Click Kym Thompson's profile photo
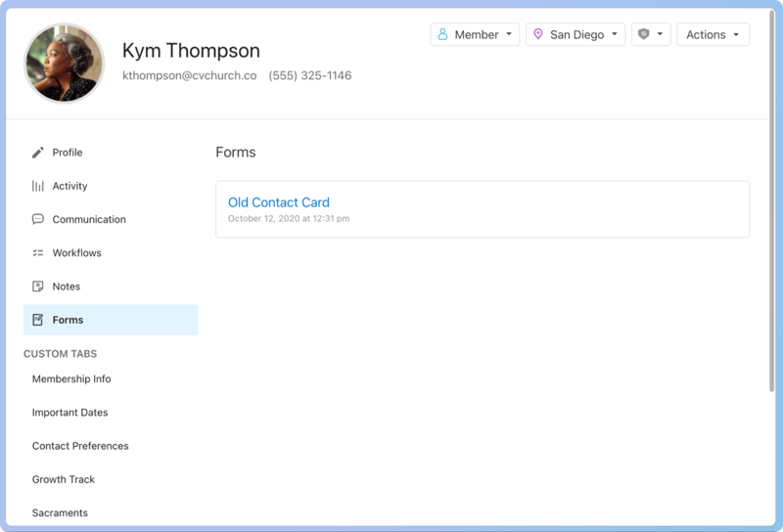This screenshot has height=532, width=783. (x=65, y=64)
